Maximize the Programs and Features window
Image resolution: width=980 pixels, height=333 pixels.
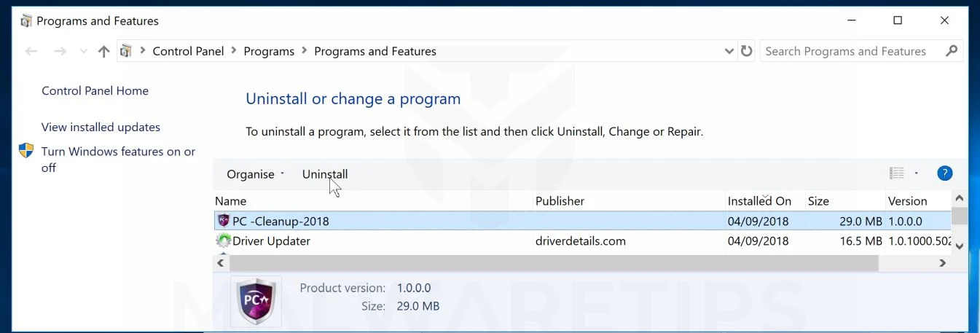[x=898, y=21]
